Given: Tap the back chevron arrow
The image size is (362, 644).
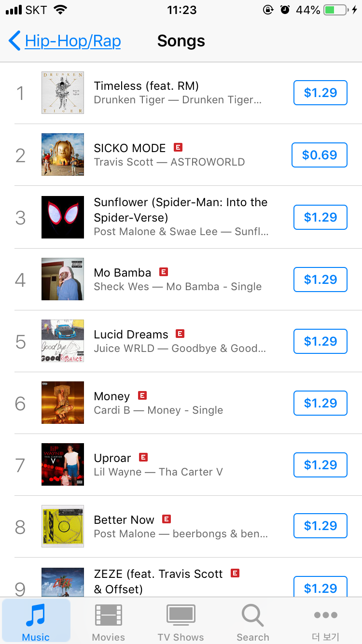Looking at the screenshot, I should [14, 42].
